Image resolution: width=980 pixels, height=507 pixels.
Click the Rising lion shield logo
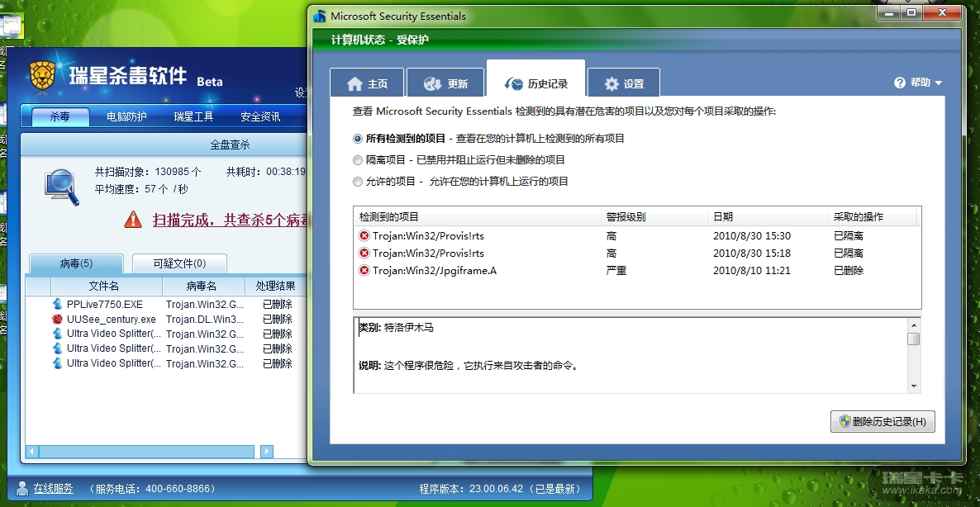tap(43, 75)
